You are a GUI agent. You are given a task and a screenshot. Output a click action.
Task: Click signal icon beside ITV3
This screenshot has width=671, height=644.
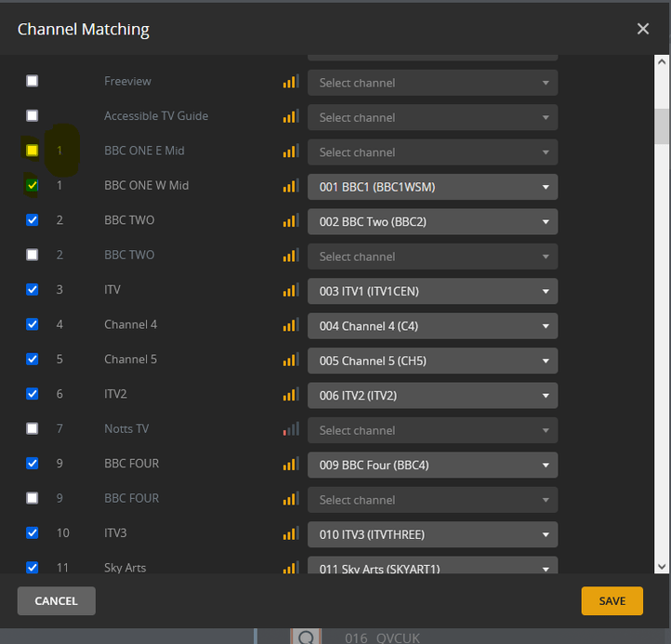pyautogui.click(x=291, y=532)
